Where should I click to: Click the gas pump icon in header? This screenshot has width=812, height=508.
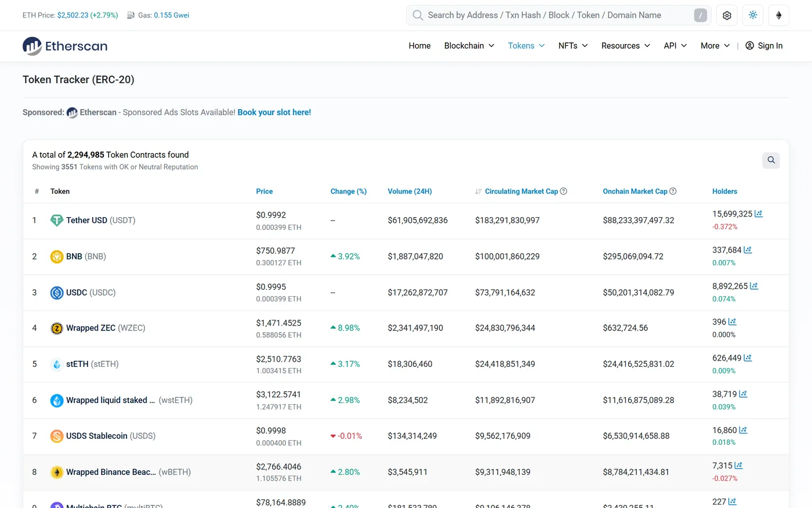tap(131, 15)
